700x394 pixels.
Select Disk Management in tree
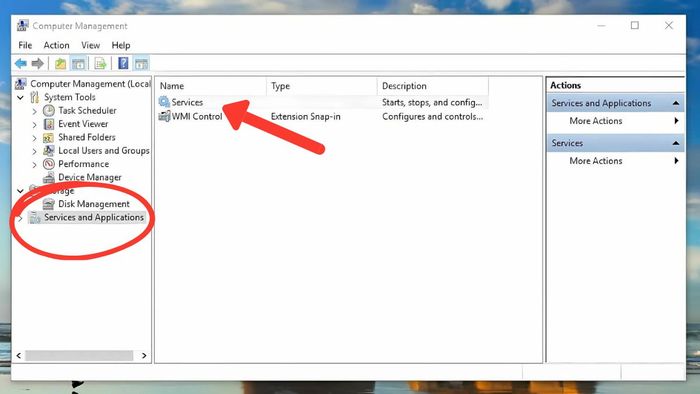[x=94, y=204]
